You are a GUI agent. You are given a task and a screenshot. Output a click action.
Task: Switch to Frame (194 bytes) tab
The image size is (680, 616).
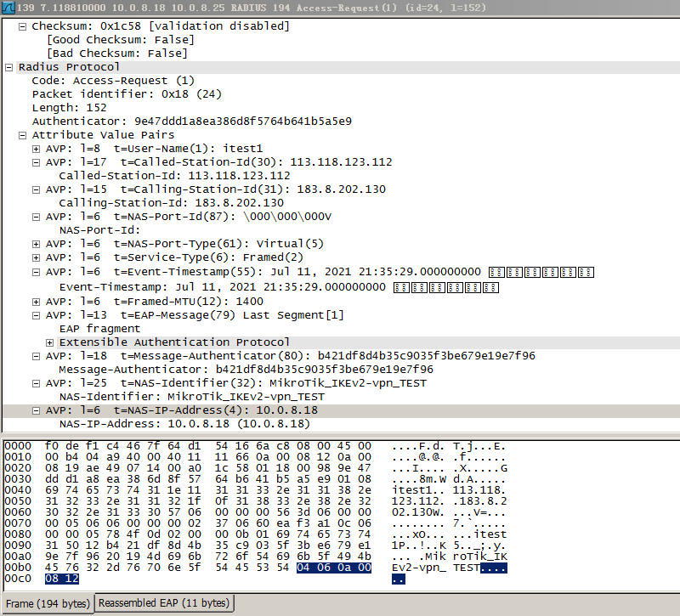click(x=48, y=603)
